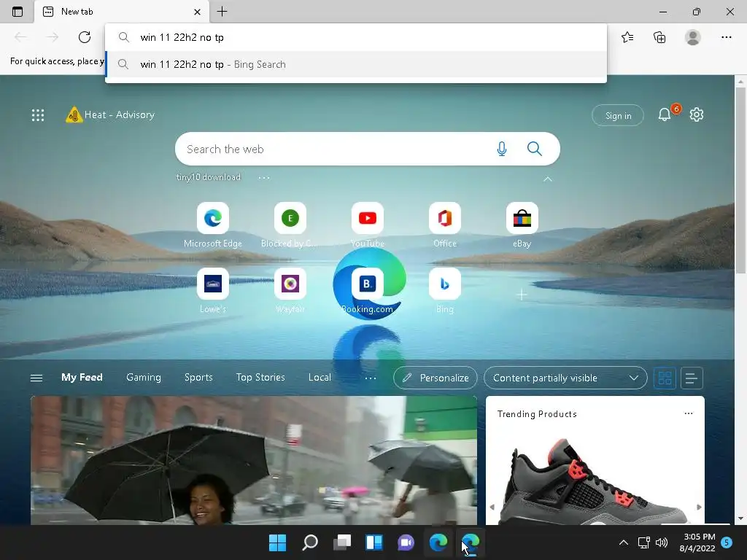The height and width of the screenshot is (560, 747).
Task: Show hidden system tray icons chevron
Action: click(623, 542)
